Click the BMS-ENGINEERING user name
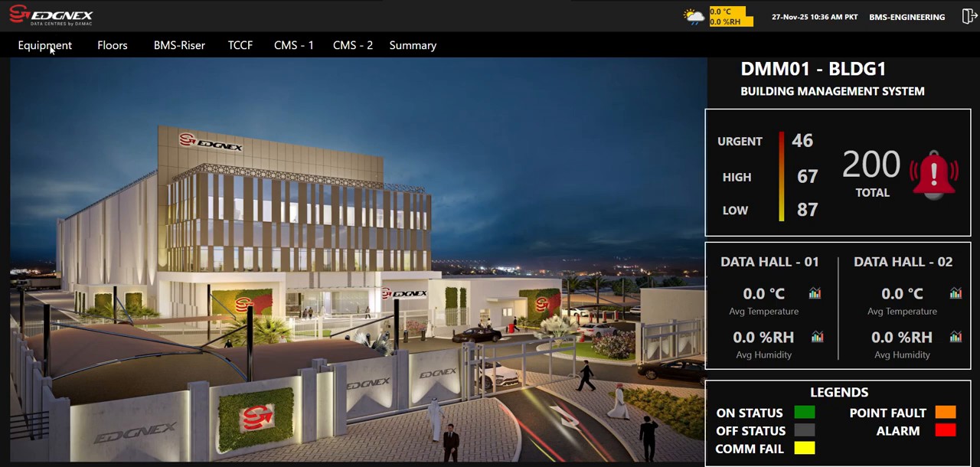Screen dimensions: 980x467 pos(907,17)
